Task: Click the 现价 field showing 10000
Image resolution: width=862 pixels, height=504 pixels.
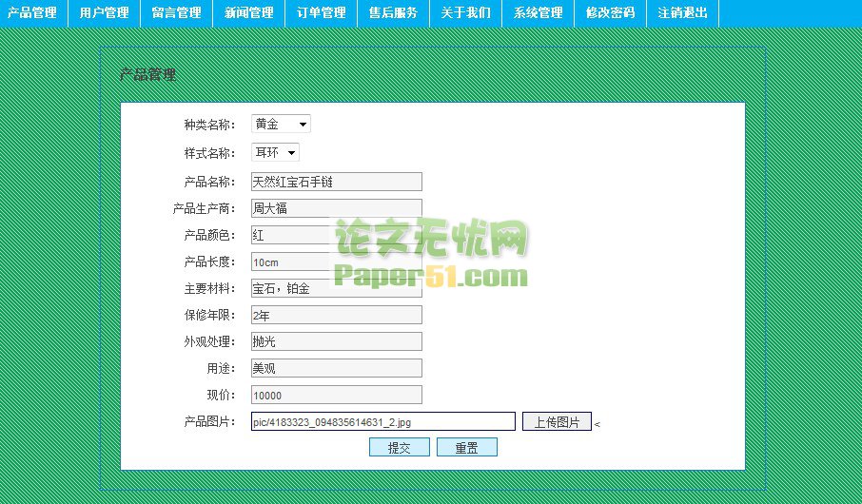Action: point(337,395)
